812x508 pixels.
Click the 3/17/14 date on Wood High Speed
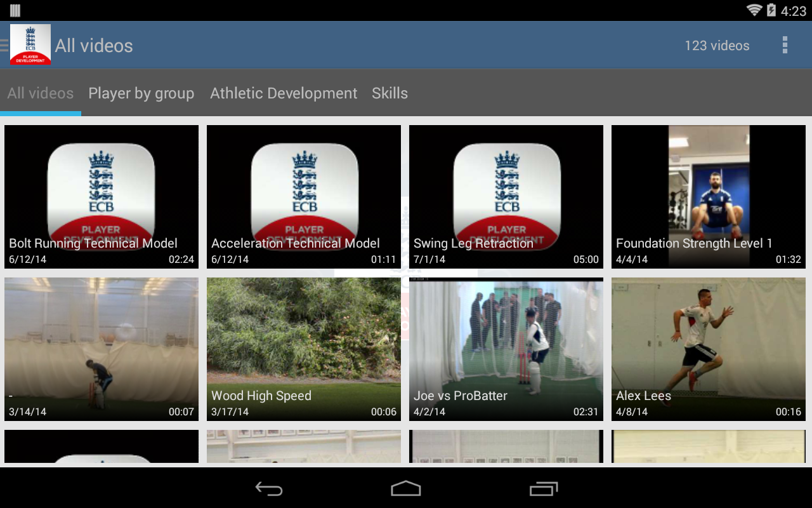[x=230, y=411]
